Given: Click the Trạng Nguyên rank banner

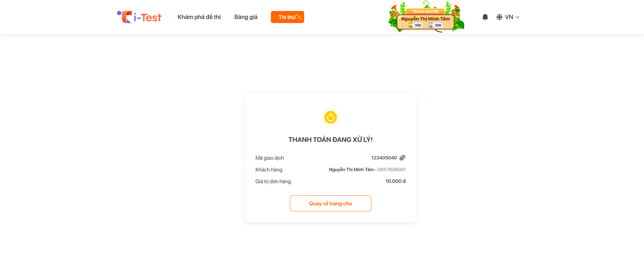Looking at the screenshot, I should pyautogui.click(x=425, y=11).
